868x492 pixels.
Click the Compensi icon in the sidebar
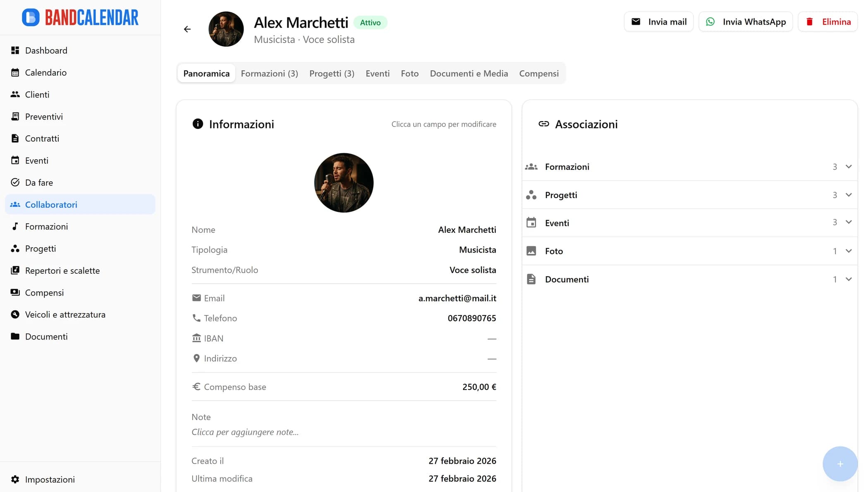(15, 292)
